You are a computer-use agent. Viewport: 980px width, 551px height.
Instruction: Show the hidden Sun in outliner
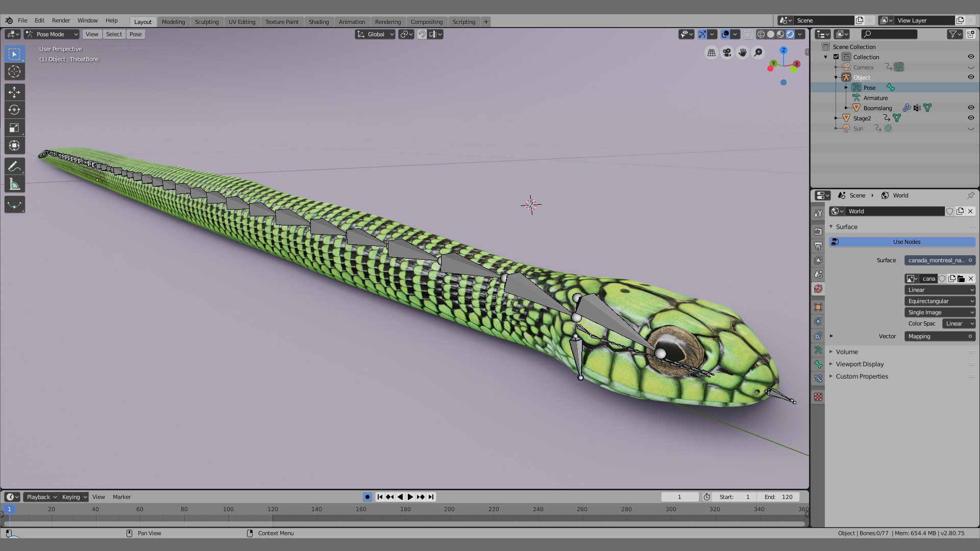coord(971,129)
